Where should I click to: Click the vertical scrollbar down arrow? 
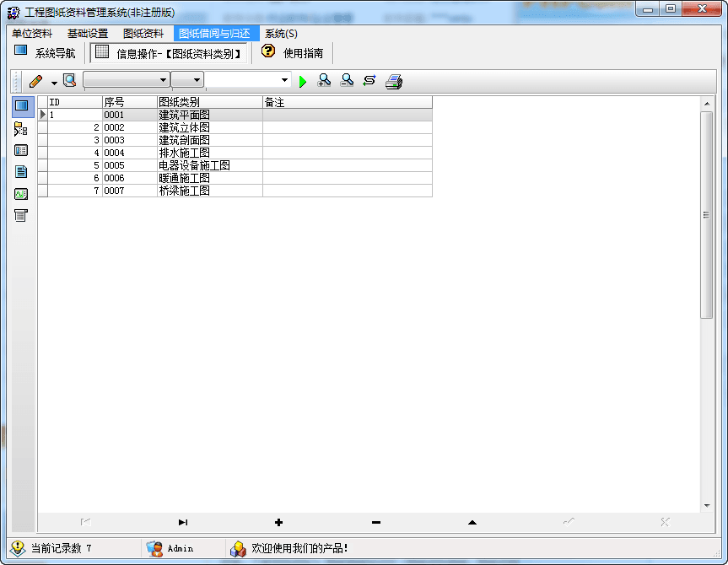click(707, 506)
